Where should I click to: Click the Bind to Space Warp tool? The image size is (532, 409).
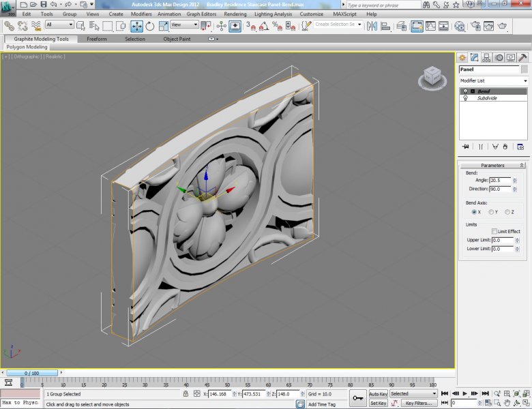36,26
